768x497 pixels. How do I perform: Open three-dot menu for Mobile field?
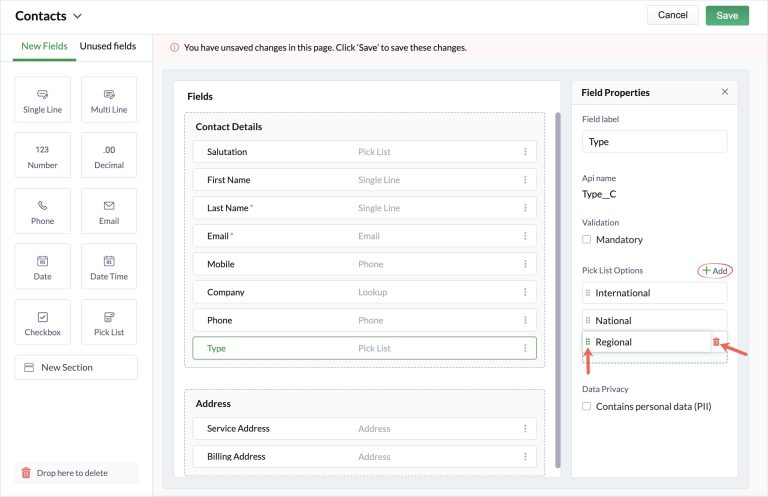tap(525, 264)
